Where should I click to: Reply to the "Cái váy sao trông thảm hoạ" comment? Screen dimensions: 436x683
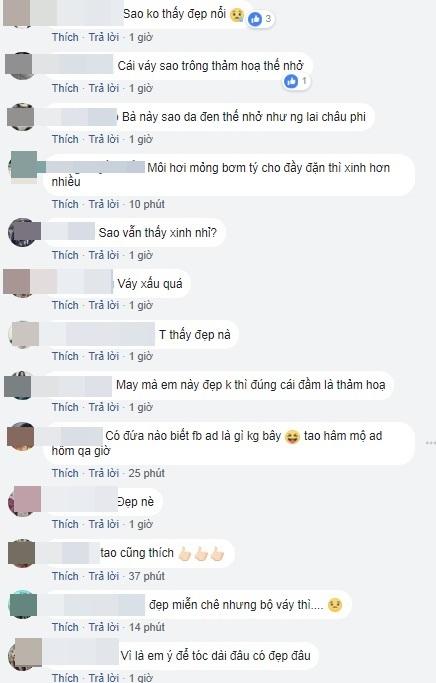[104, 88]
